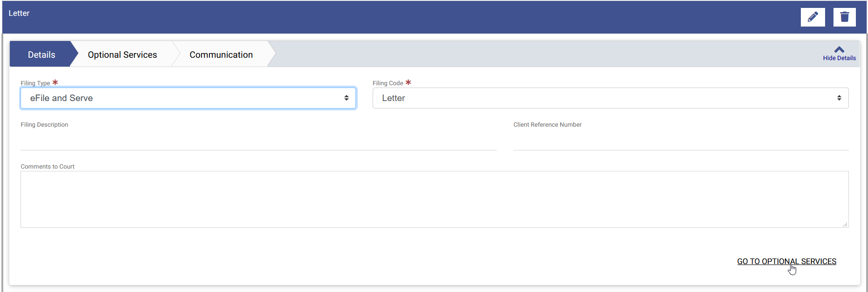Switch to the Communication tab
The image size is (868, 292).
(221, 54)
